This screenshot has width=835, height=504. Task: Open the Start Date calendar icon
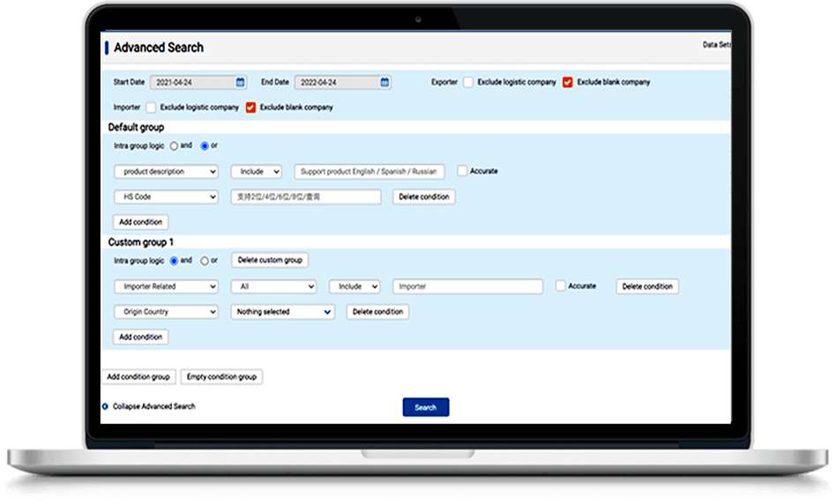pyautogui.click(x=240, y=82)
